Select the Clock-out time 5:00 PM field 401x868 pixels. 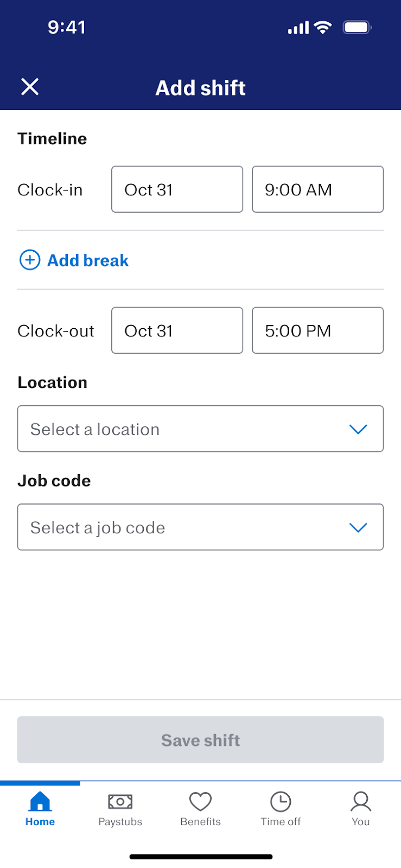click(x=317, y=330)
